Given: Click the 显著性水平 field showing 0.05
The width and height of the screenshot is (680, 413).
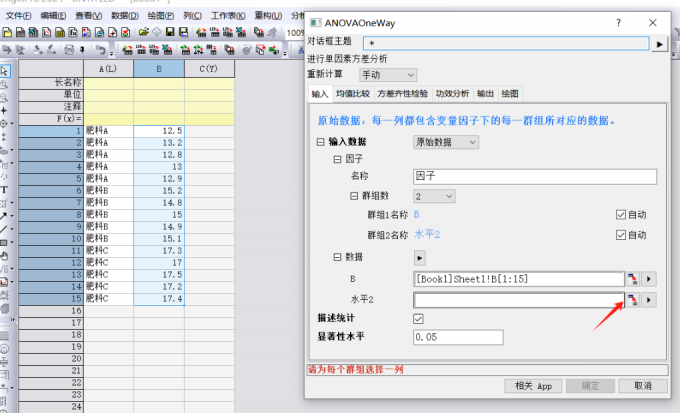Looking at the screenshot, I should coord(458,337).
